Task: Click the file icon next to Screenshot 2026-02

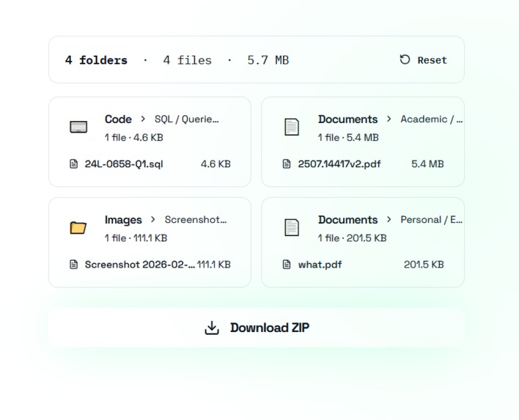Action: [x=73, y=265]
